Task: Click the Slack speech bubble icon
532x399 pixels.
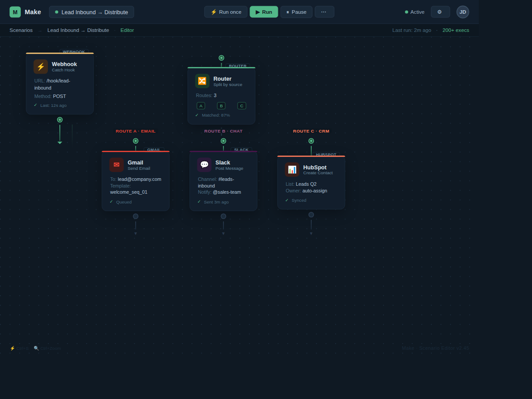Action: click(204, 165)
